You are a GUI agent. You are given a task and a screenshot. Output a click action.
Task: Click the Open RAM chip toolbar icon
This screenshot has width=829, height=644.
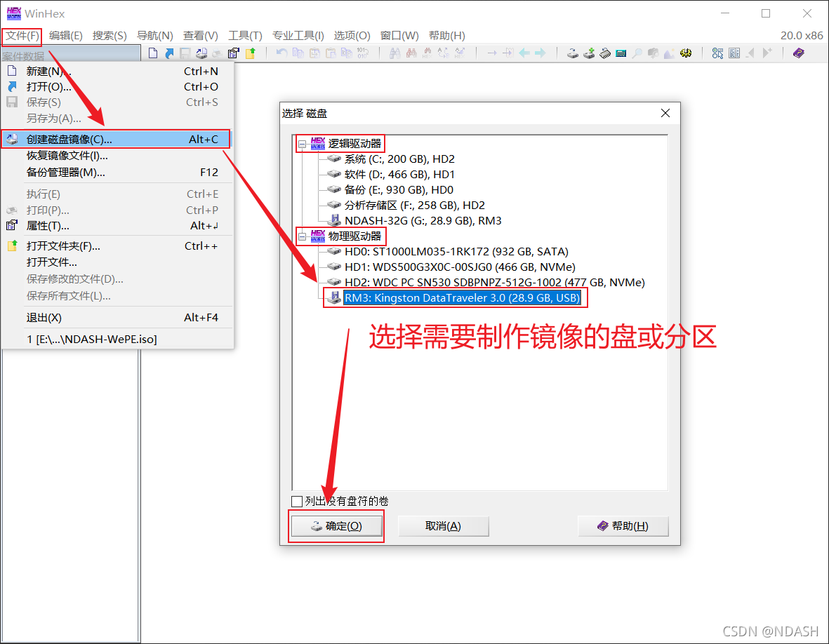pos(605,53)
